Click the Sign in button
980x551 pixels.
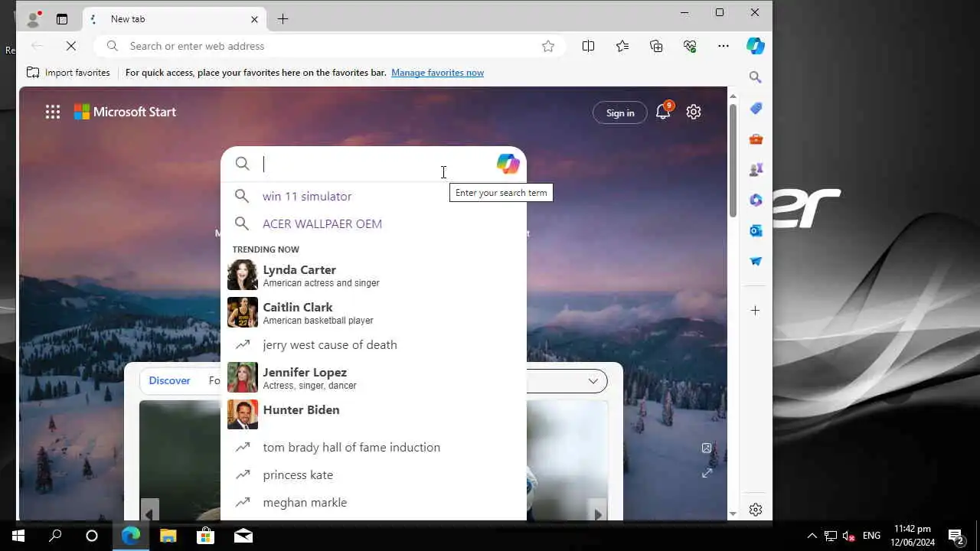pos(620,112)
